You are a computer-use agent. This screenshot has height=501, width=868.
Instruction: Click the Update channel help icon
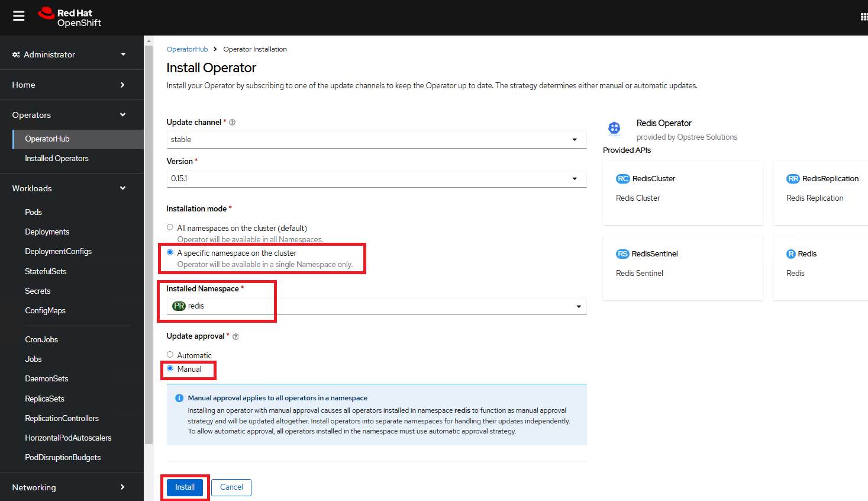(232, 123)
